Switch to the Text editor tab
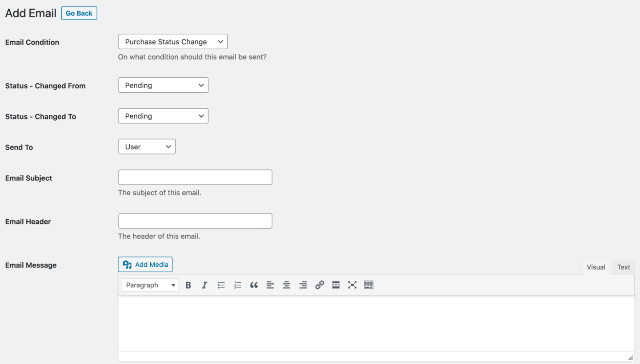Viewport: 640px width, 364px height. pos(623,267)
